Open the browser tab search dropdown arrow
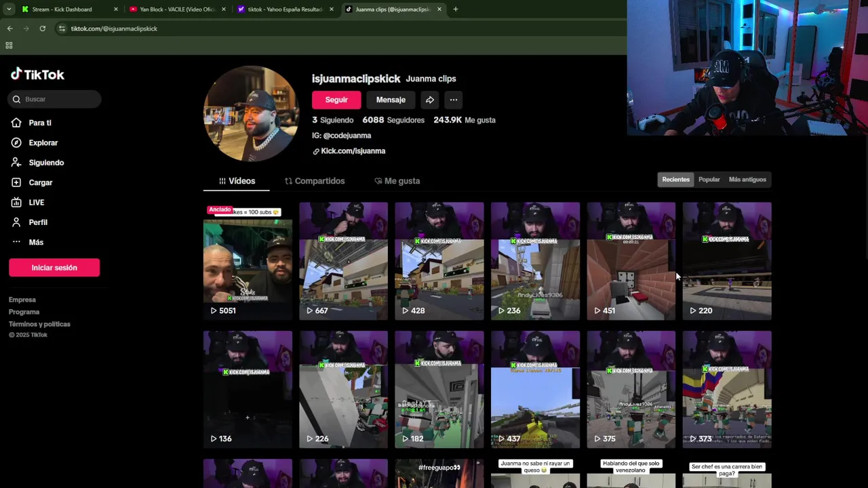The height and width of the screenshot is (488, 868). [x=8, y=9]
